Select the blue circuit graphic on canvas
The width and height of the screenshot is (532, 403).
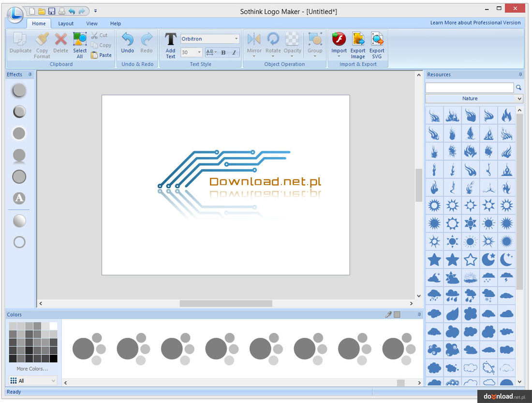(224, 169)
